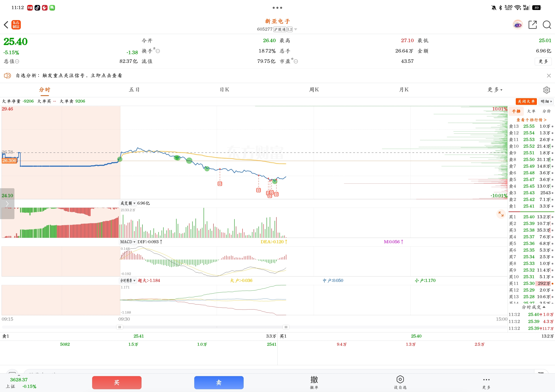Tap the speaker alert icon in banner
555x392 pixels.
[8, 76]
